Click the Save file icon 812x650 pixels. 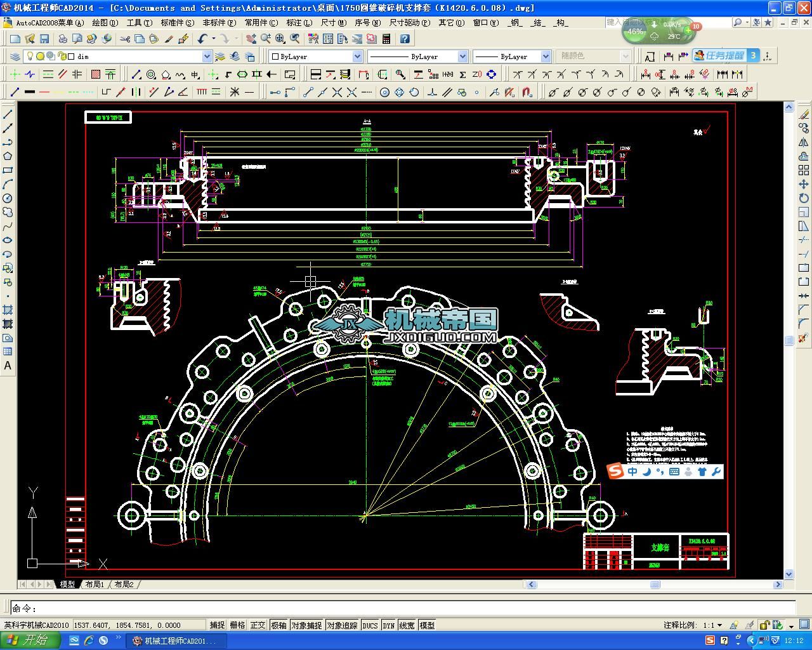(x=44, y=39)
